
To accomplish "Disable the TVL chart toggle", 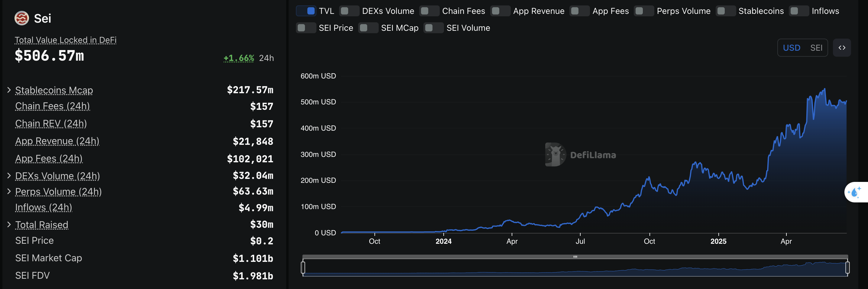I will coord(306,11).
